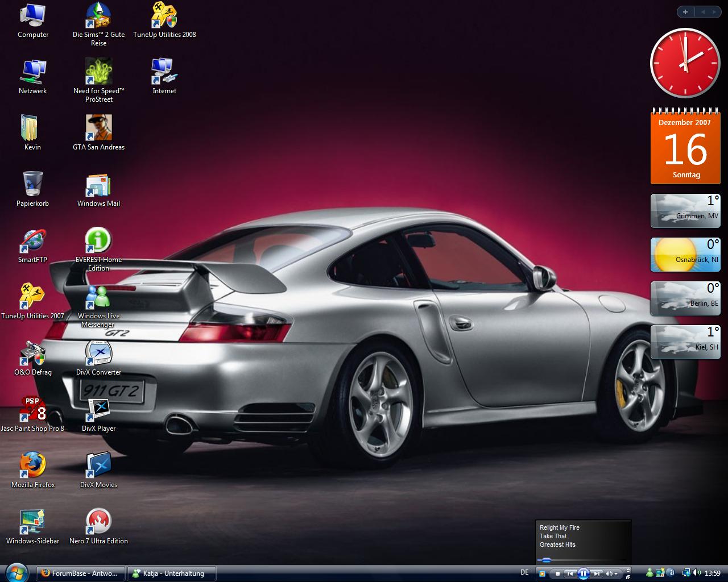Image resolution: width=728 pixels, height=582 pixels.
Task: Select the DivX Converter shortcut
Action: click(98, 358)
